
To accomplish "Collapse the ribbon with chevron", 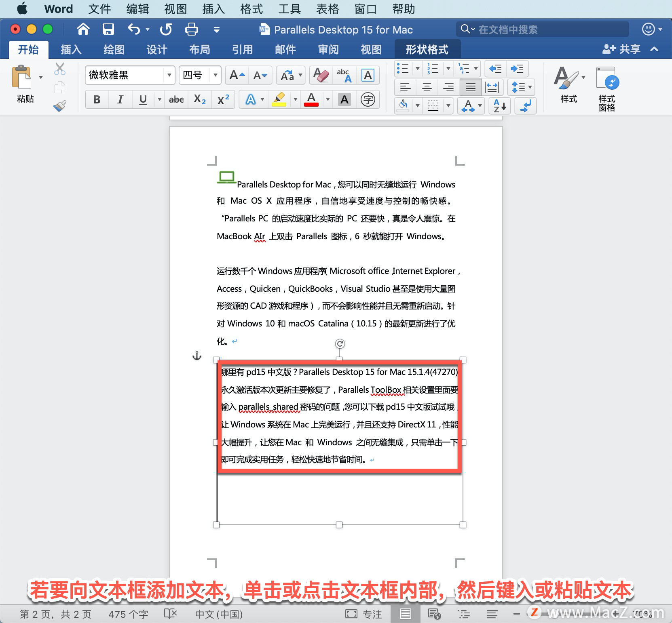I will 654,49.
